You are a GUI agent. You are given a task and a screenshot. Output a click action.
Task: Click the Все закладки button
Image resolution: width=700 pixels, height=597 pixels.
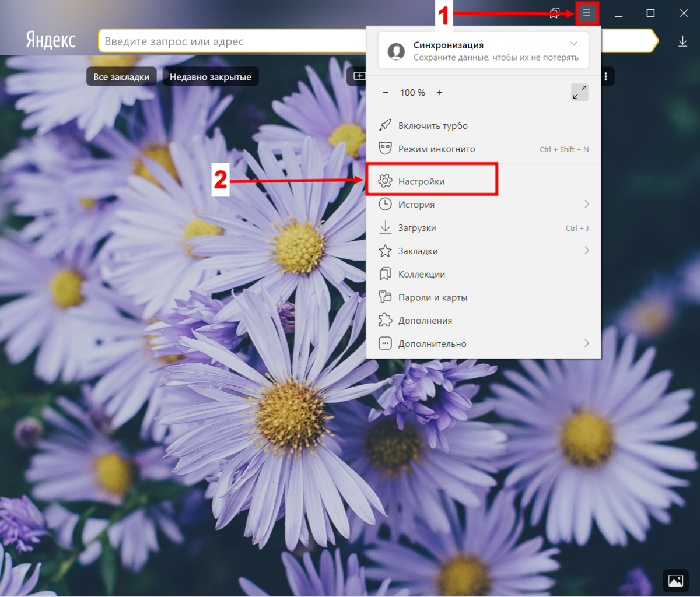121,76
